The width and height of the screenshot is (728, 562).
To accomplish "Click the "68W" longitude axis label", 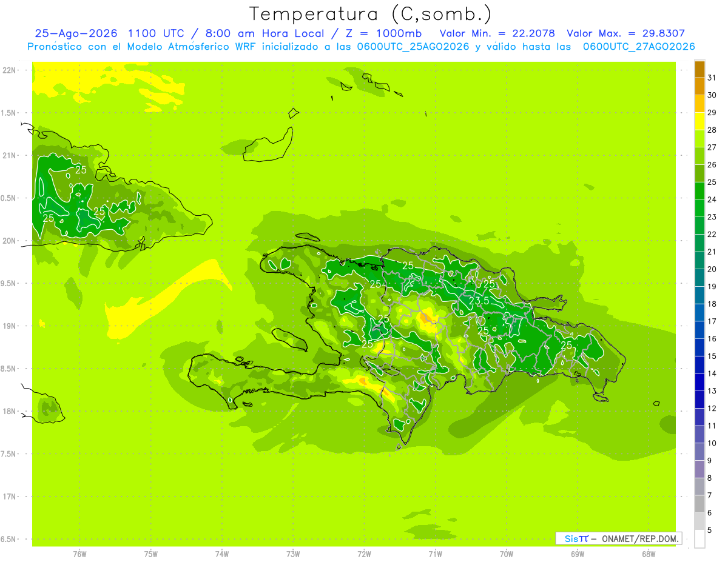I will coord(649,554).
